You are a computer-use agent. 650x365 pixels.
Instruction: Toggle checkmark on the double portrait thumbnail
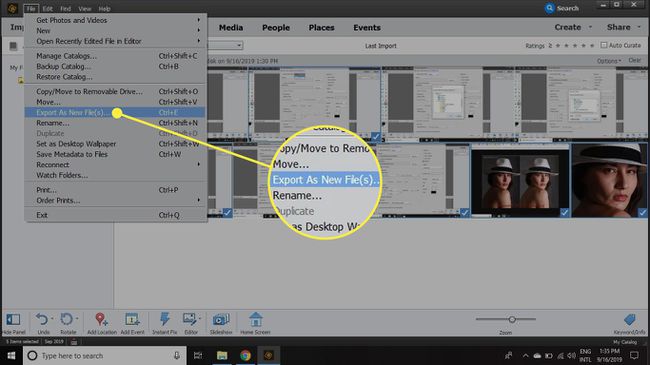pyautogui.click(x=564, y=212)
